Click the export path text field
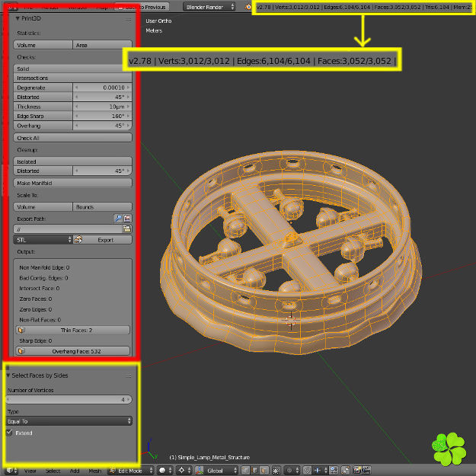This screenshot has width=476, height=476. (68, 229)
